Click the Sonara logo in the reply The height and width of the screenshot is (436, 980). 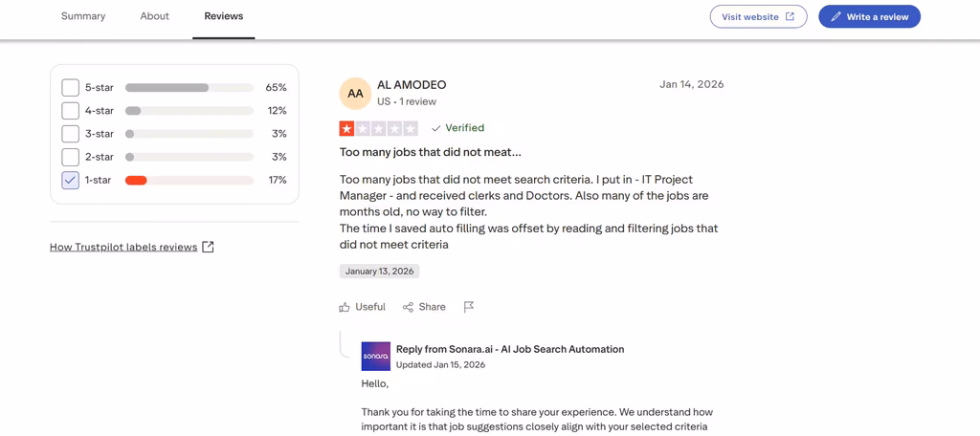click(375, 356)
